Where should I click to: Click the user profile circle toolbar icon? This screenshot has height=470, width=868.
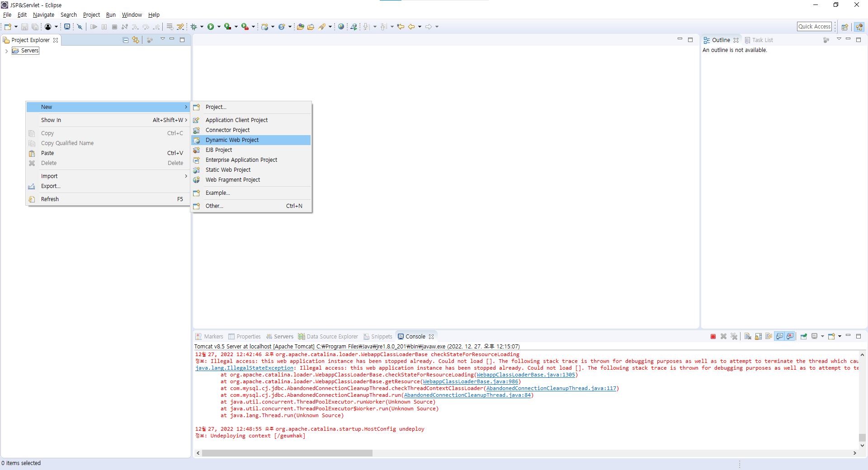coord(48,27)
